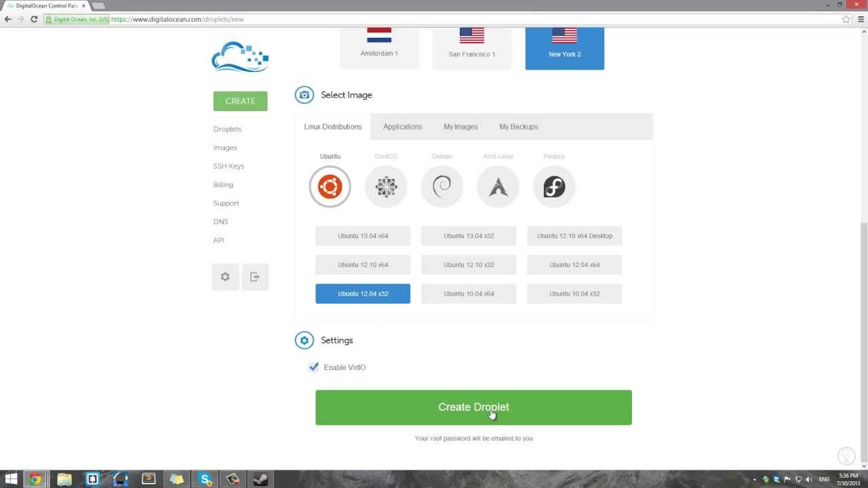
Task: Click the address bar URL field
Action: 448,19
